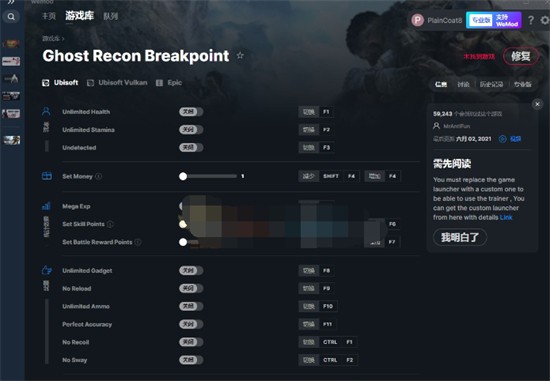550x381 pixels.
Task: Turn on No Recoil toggle
Action: click(x=191, y=342)
